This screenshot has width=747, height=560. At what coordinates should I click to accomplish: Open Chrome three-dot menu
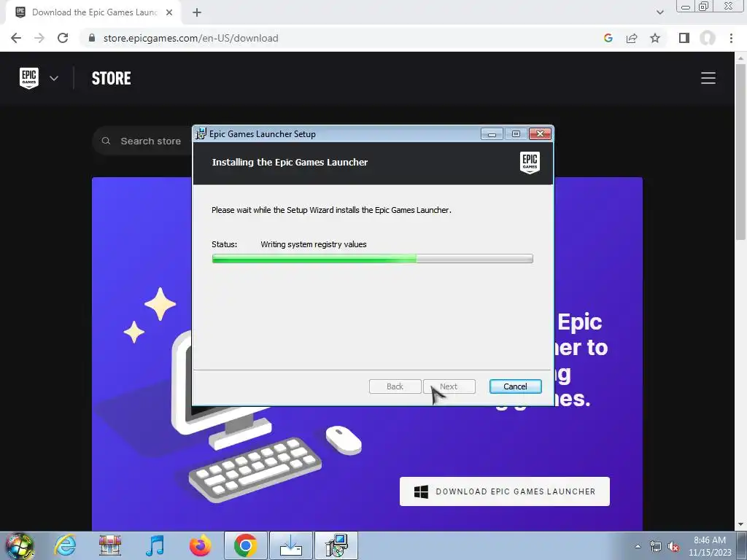pos(731,38)
